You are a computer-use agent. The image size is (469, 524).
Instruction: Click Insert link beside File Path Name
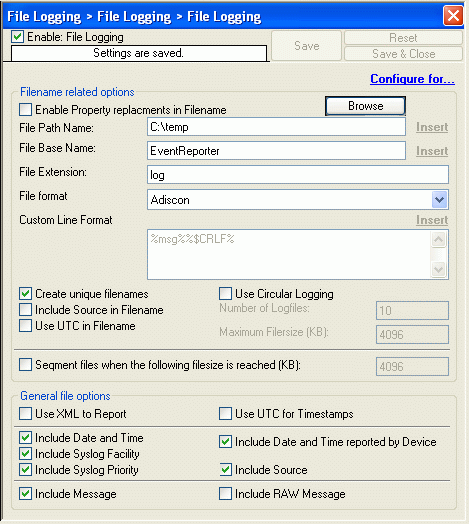coord(432,127)
